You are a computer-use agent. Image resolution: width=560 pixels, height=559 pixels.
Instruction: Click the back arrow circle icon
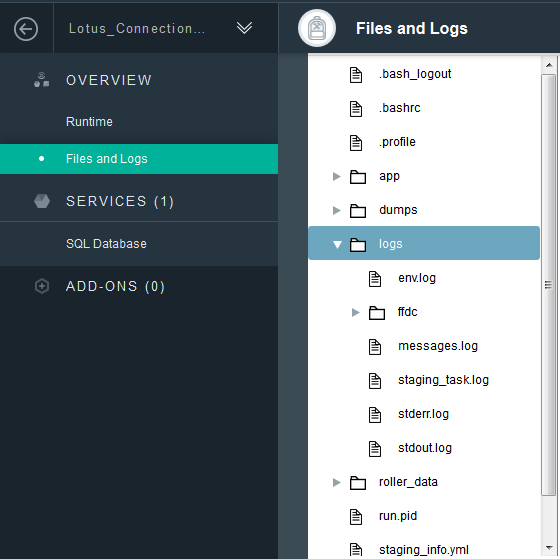pyautogui.click(x=26, y=29)
